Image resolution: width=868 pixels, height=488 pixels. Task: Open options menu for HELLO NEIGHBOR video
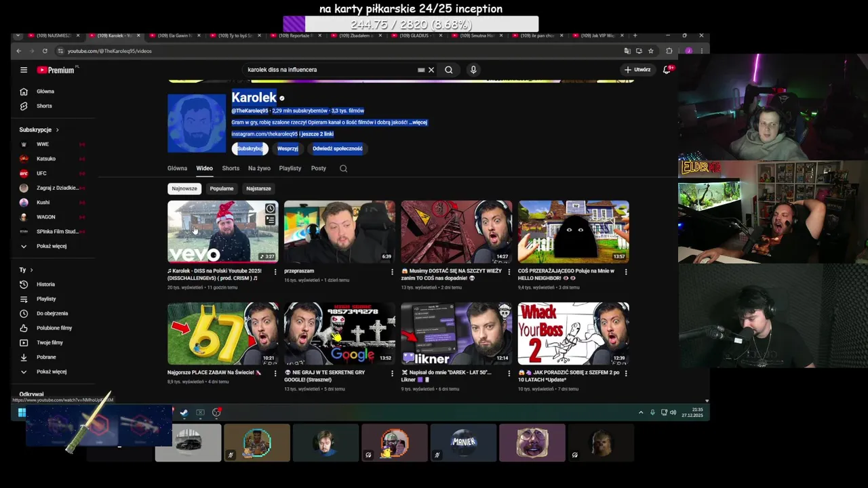point(625,272)
